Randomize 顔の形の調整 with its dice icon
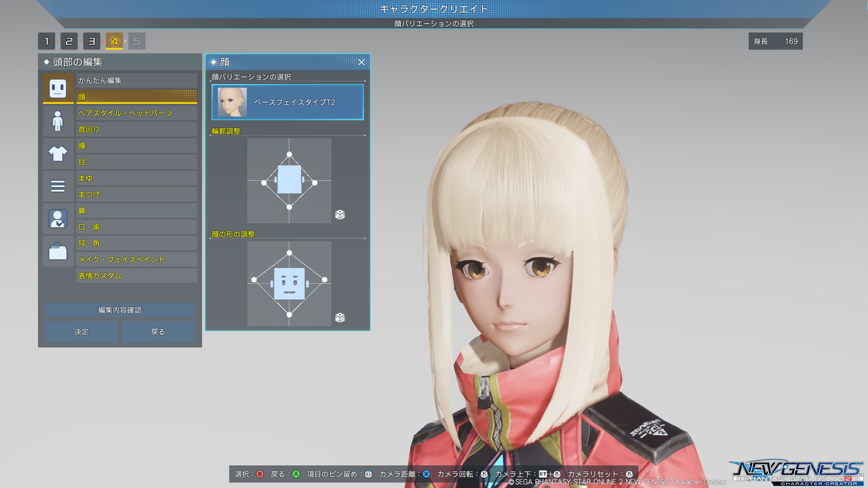 [340, 317]
